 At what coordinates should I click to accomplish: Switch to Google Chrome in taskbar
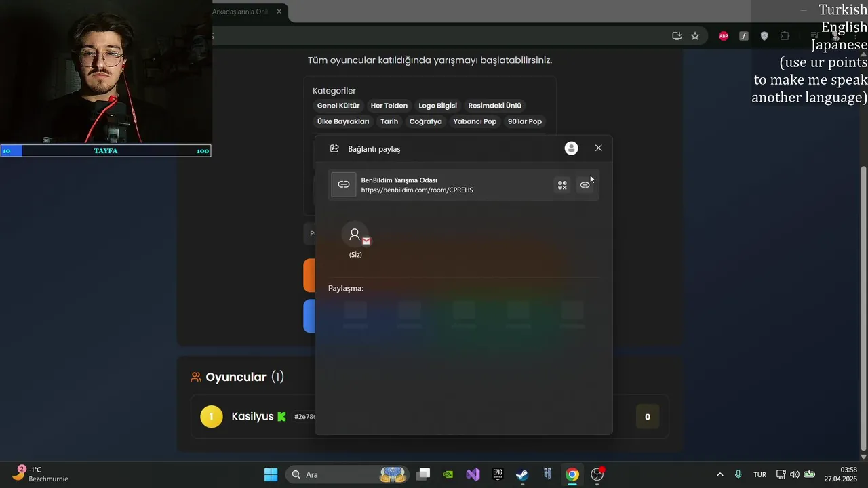[572, 474]
